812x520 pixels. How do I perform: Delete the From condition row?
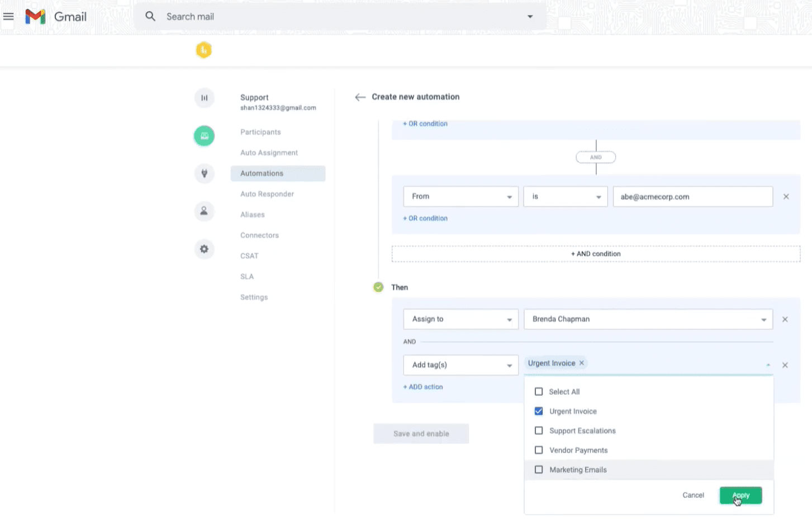[786, 197]
